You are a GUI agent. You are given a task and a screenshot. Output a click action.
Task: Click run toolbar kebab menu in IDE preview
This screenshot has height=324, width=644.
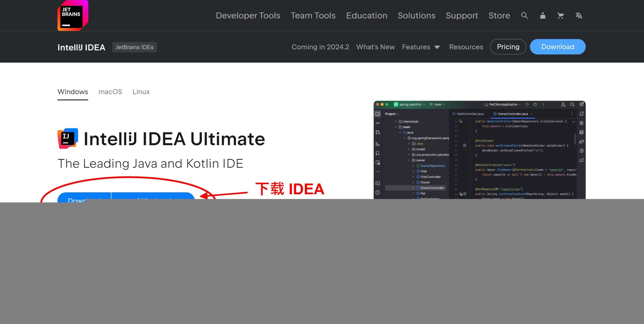pos(543,104)
